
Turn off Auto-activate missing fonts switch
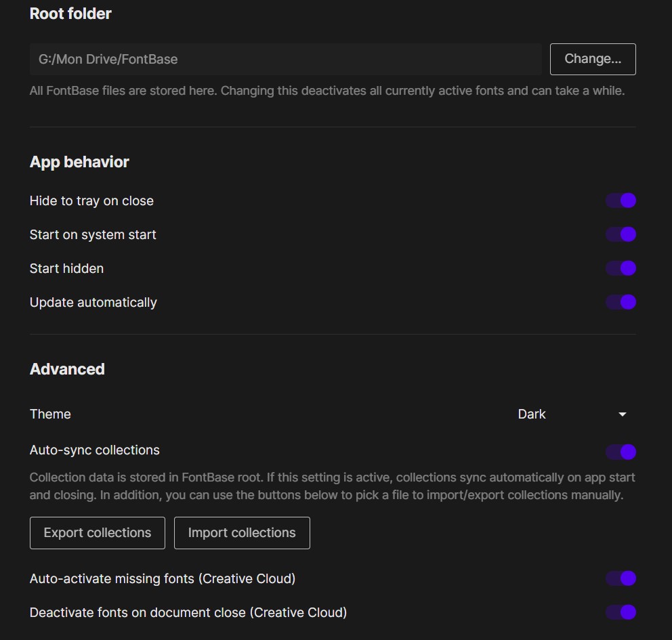point(621,578)
